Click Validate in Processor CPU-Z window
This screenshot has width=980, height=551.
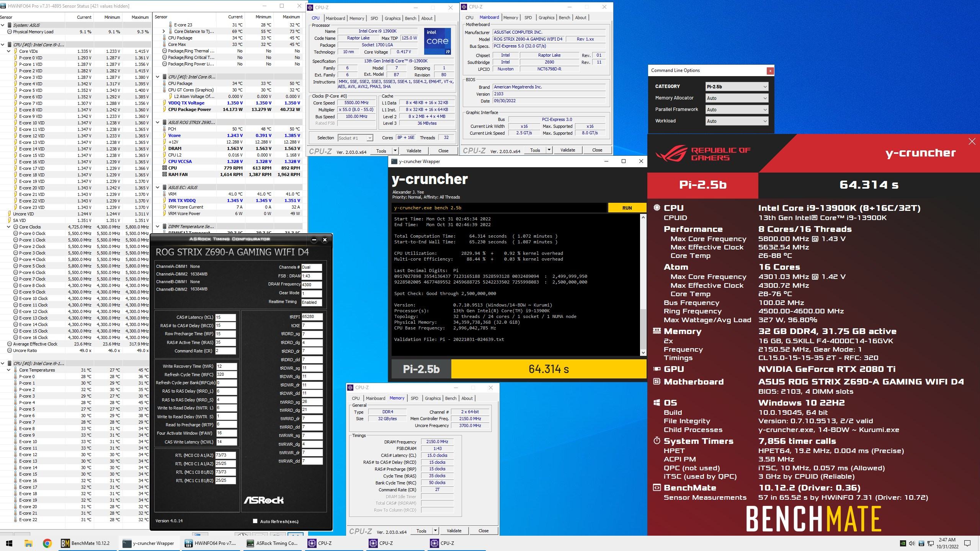pyautogui.click(x=413, y=151)
